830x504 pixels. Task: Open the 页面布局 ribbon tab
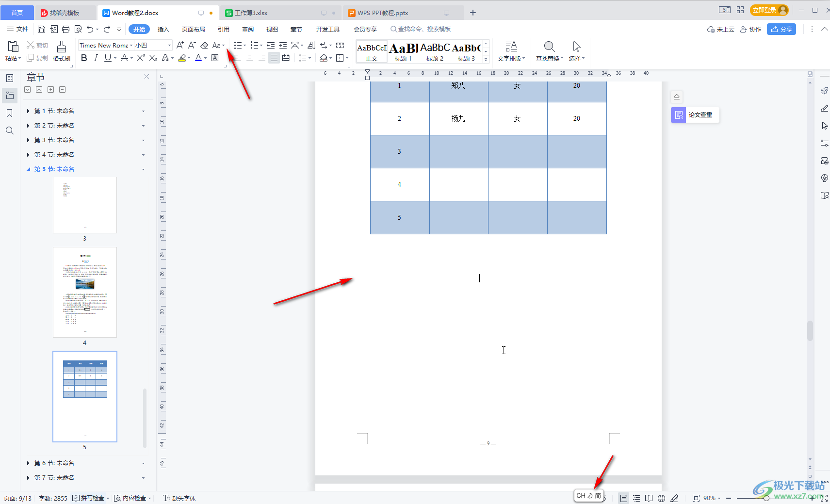[194, 29]
